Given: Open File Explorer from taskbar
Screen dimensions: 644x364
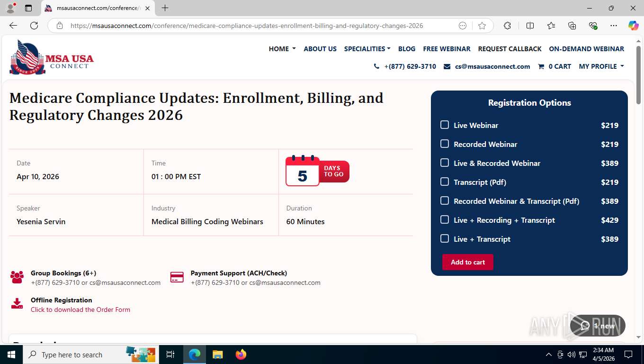Looking at the screenshot, I should [x=217, y=355].
